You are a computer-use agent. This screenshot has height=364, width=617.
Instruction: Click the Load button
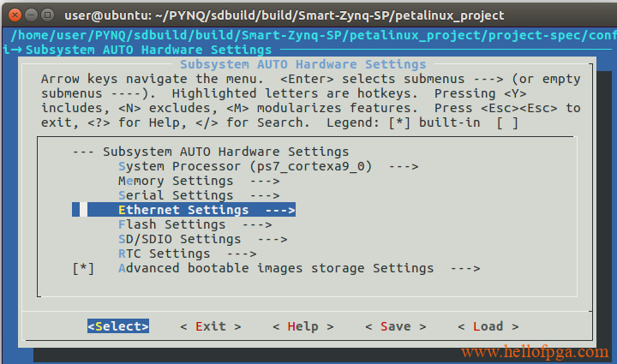click(488, 326)
